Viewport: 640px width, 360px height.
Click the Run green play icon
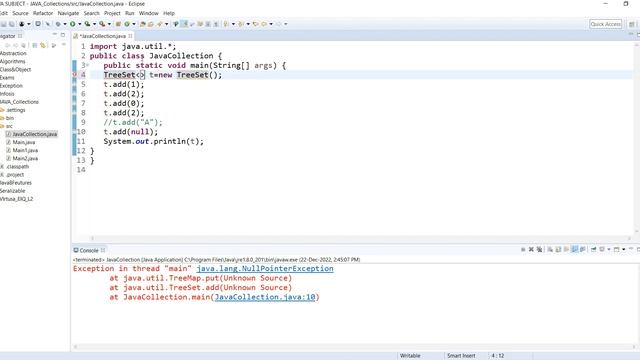[x=73, y=24]
